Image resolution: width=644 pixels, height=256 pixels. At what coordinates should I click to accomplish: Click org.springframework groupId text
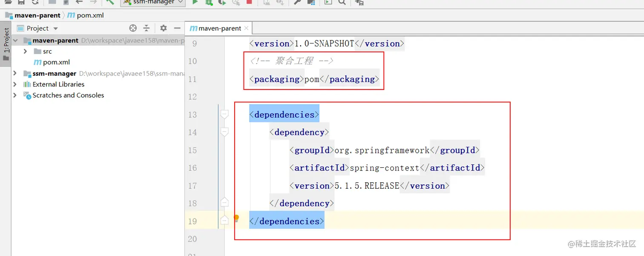[382, 150]
